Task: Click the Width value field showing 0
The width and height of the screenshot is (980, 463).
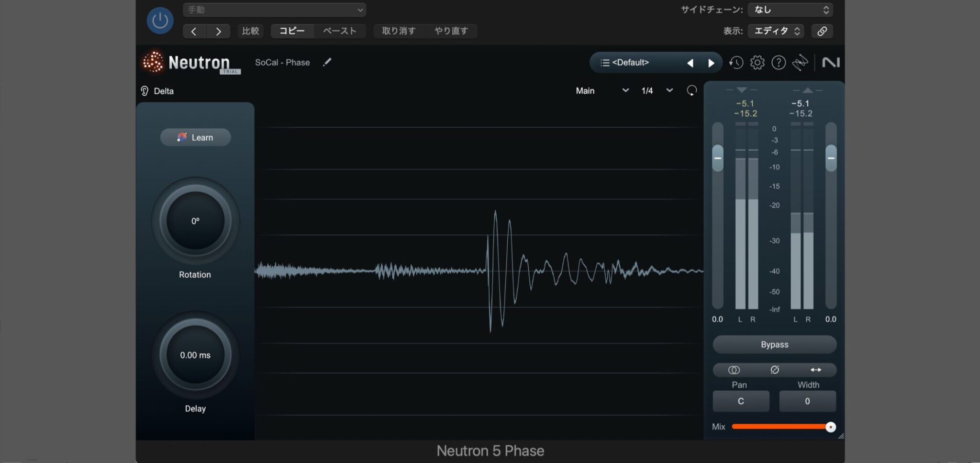Action: (x=807, y=401)
